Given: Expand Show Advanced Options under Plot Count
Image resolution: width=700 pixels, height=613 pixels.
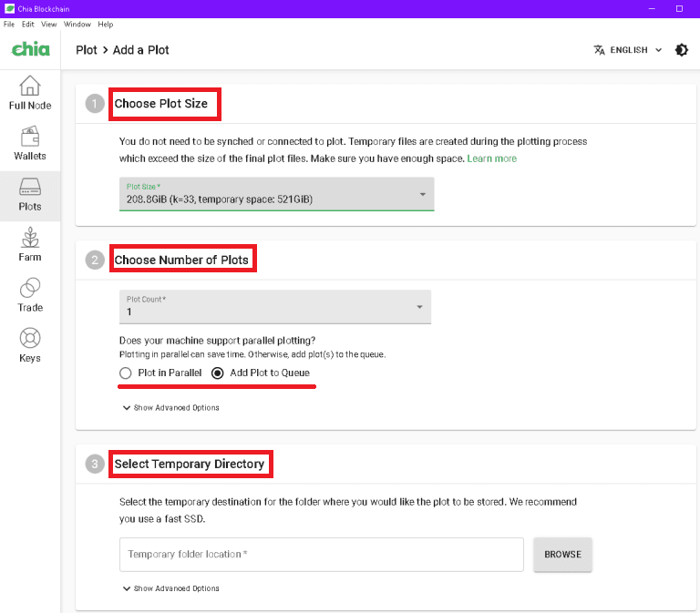Looking at the screenshot, I should click(x=171, y=408).
